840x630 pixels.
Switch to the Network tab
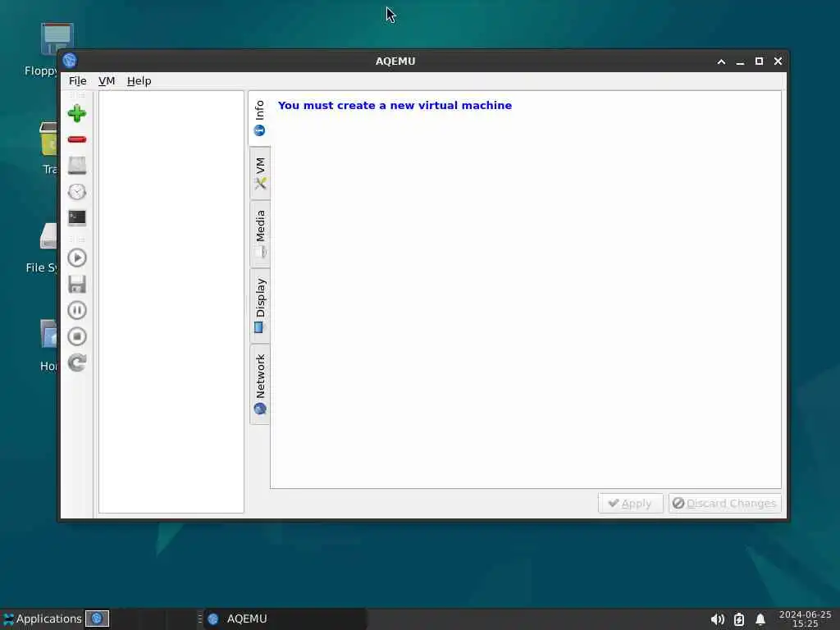click(260, 384)
